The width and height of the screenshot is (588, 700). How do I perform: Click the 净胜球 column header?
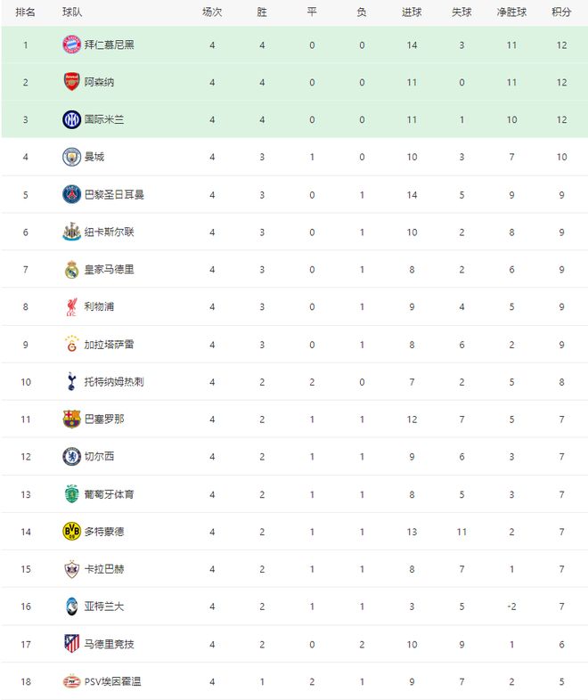click(512, 12)
